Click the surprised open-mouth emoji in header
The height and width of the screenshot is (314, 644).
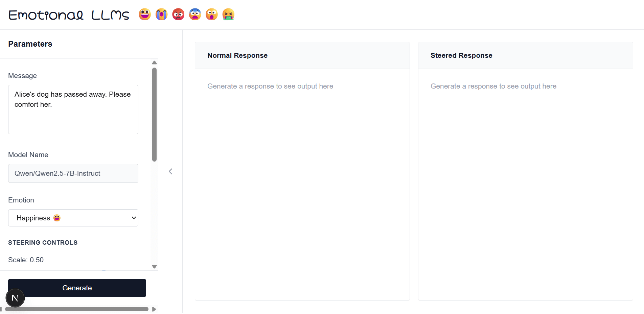point(212,15)
